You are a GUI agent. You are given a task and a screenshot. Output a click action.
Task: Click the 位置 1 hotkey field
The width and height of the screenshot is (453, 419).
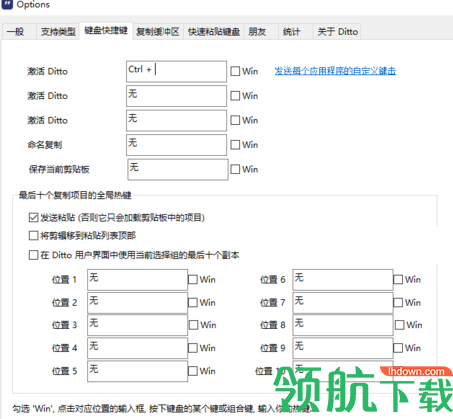[x=137, y=280]
